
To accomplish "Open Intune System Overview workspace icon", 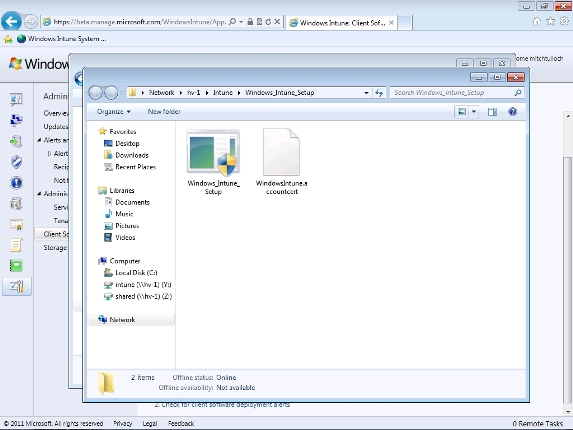I will [16, 99].
